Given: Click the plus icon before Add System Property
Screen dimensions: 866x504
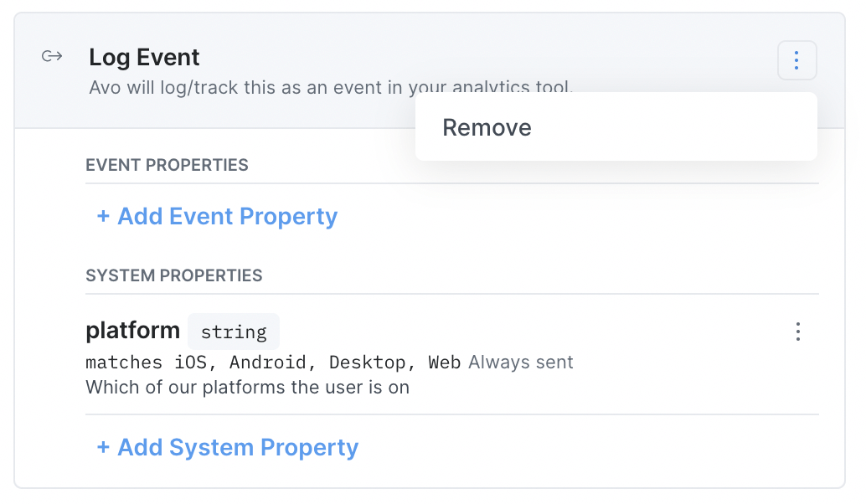Looking at the screenshot, I should point(102,447).
